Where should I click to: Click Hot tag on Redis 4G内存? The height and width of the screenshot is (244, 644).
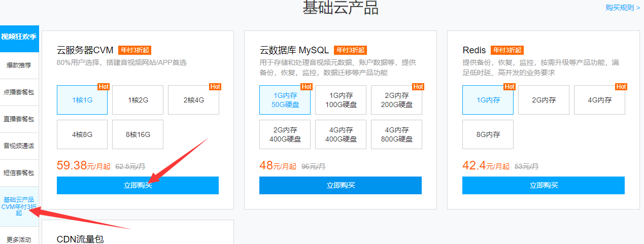621,87
